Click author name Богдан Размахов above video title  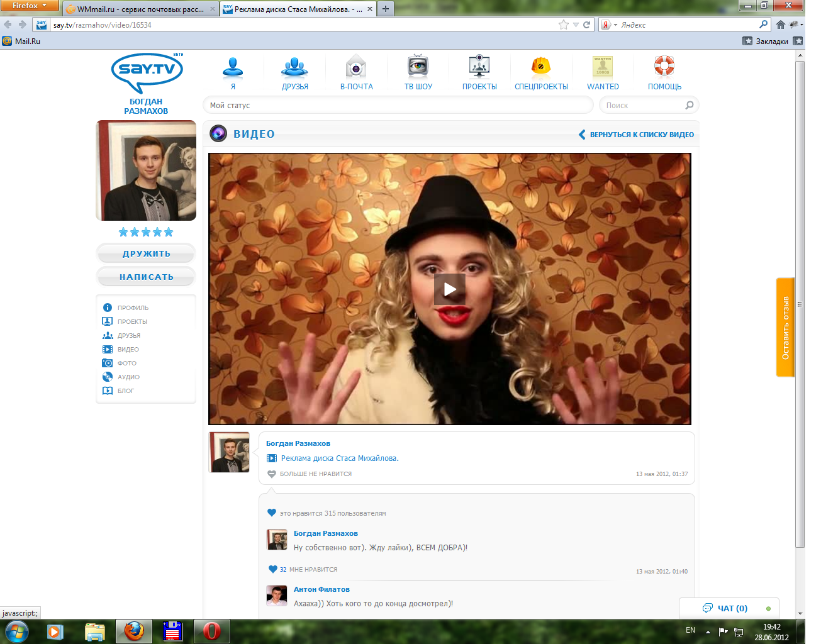click(x=298, y=443)
